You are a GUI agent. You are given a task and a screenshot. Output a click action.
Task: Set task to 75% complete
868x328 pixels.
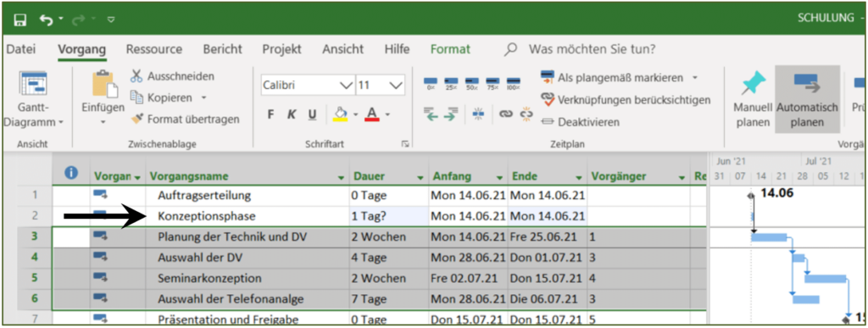click(492, 84)
